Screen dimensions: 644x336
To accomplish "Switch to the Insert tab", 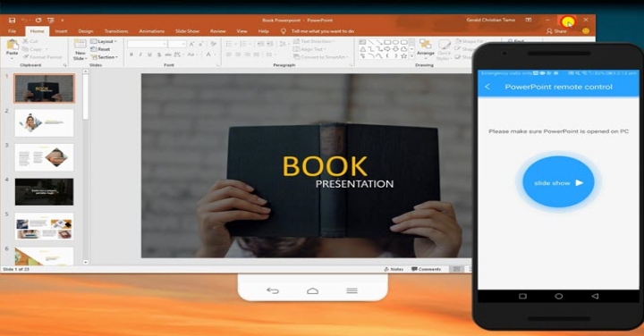I will coord(61,31).
